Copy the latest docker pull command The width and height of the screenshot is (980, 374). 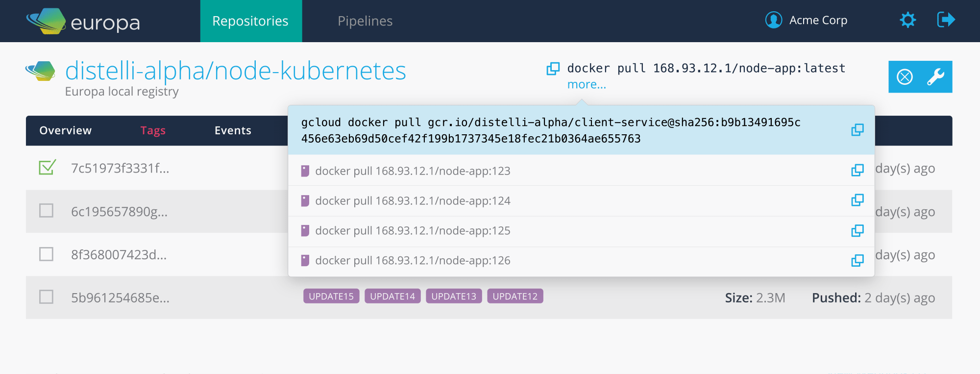[553, 69]
